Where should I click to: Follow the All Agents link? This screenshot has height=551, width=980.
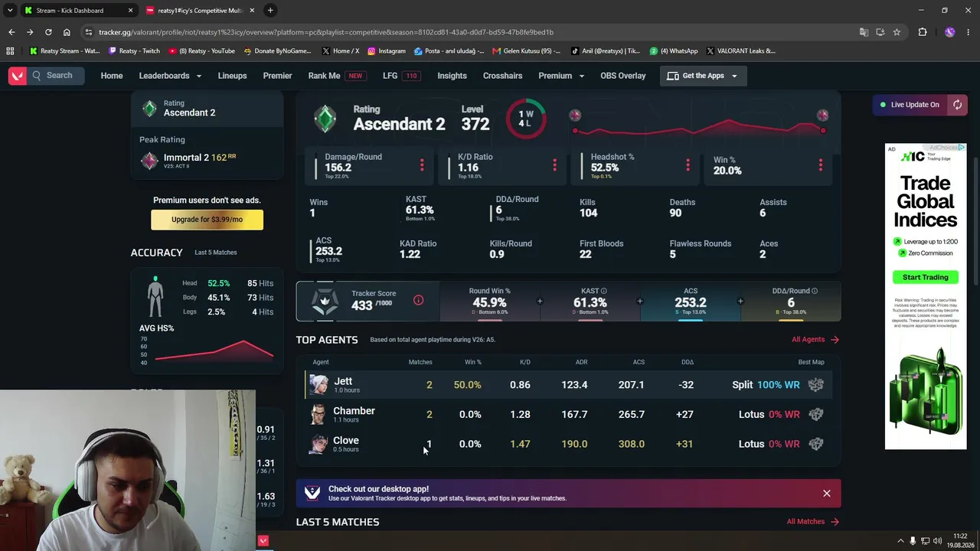click(815, 340)
